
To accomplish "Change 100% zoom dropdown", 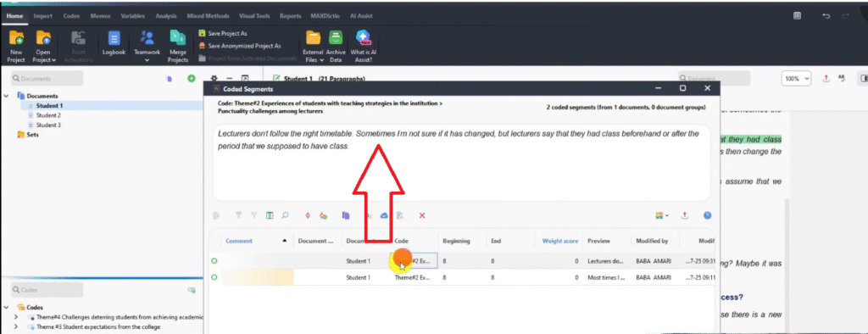I will tap(796, 79).
